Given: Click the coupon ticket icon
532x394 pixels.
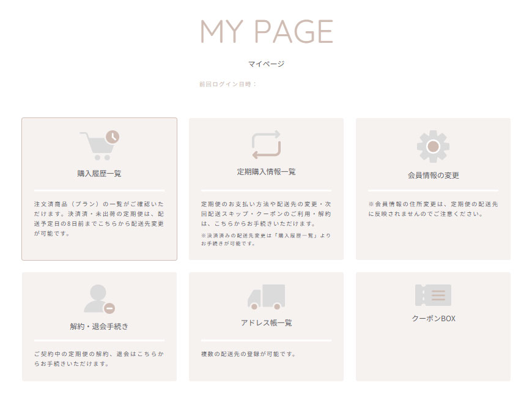Looking at the screenshot, I should pos(433,295).
